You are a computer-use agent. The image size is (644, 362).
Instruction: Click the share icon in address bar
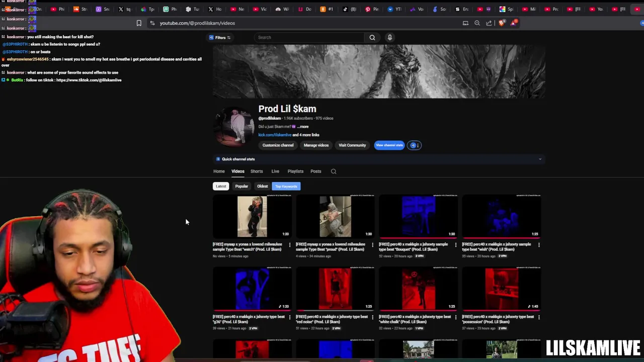tap(489, 23)
